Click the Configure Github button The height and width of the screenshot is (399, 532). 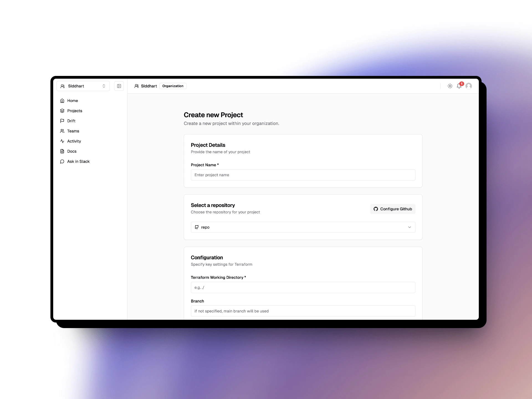pyautogui.click(x=393, y=209)
